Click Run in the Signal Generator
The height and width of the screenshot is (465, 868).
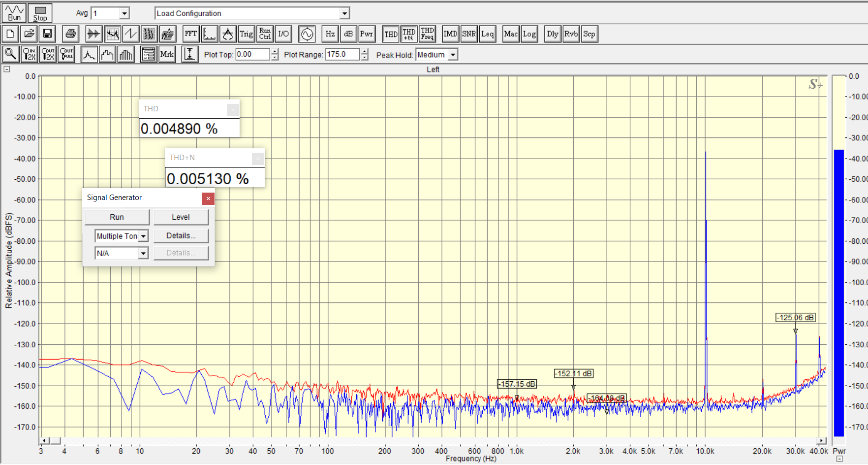click(x=117, y=217)
